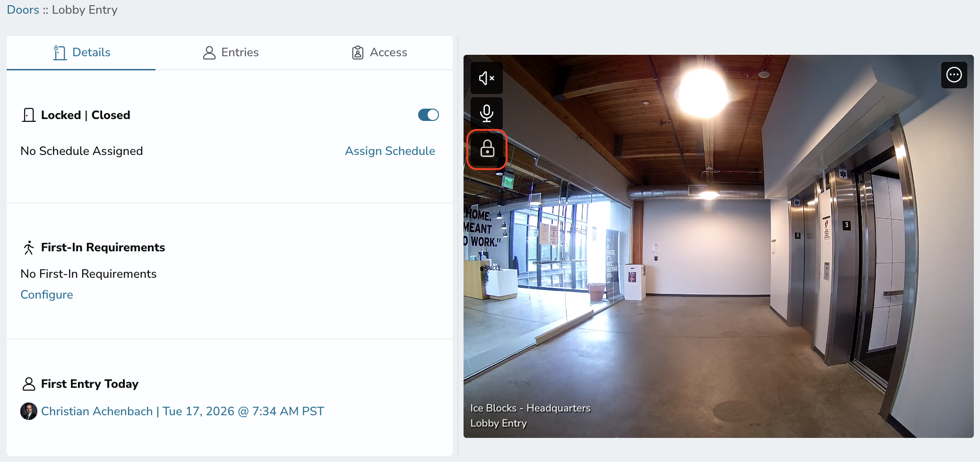980x462 pixels.
Task: Switch to the Entries tab
Action: click(231, 52)
